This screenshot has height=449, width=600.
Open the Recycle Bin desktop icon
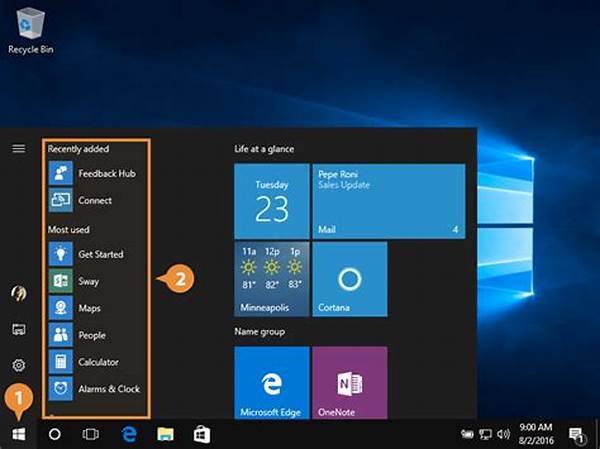(30, 31)
